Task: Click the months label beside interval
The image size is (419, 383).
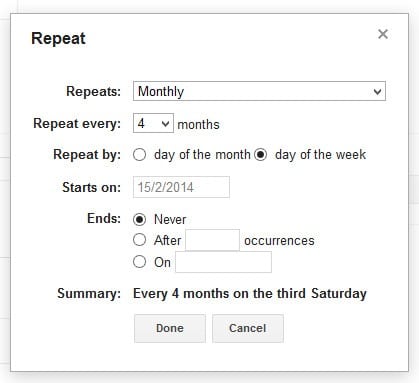Action: pos(198,125)
